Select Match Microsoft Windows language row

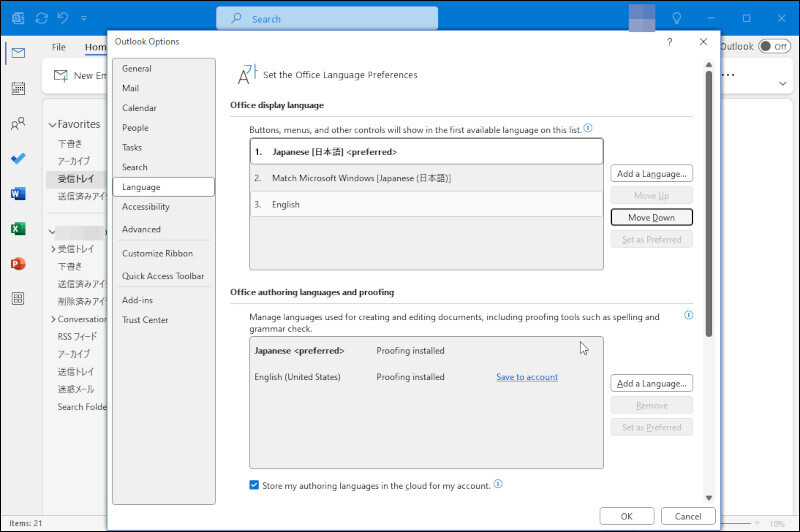pyautogui.click(x=427, y=178)
